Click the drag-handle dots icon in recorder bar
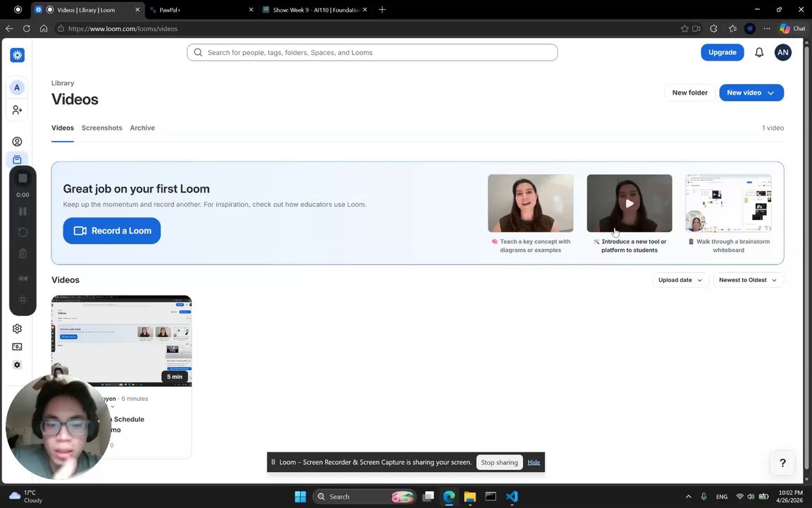This screenshot has height=508, width=812. [x=23, y=300]
